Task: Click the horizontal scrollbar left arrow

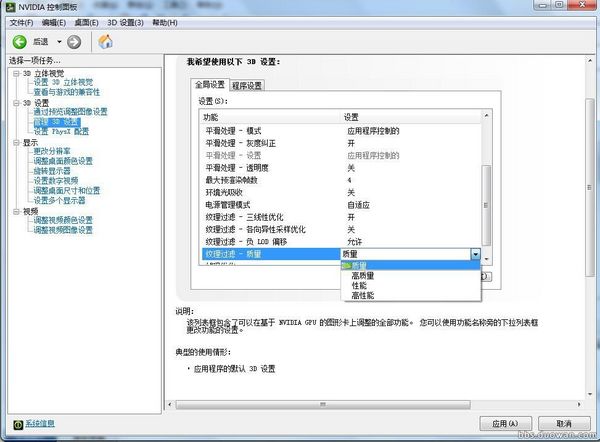Action: 170,404
